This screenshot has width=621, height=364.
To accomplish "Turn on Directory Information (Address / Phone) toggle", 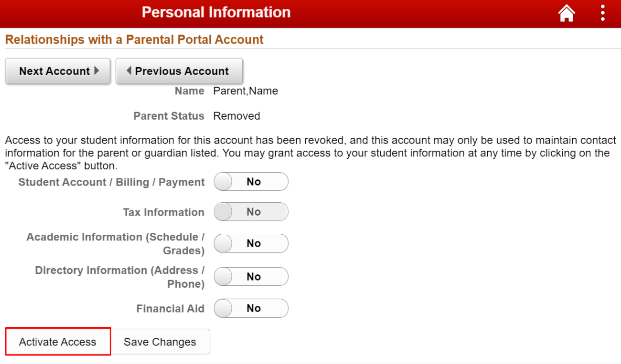I will pyautogui.click(x=251, y=277).
